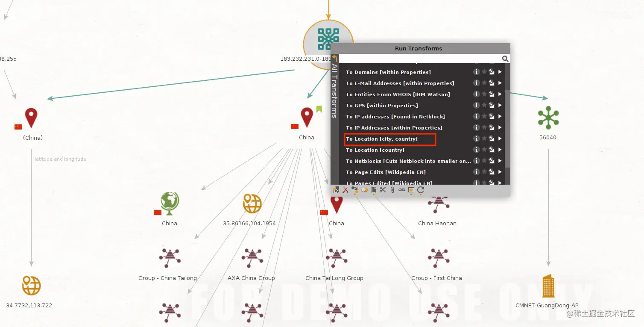Click the merge entities icon in popup toolbar
The image size is (644, 327).
point(364,190)
